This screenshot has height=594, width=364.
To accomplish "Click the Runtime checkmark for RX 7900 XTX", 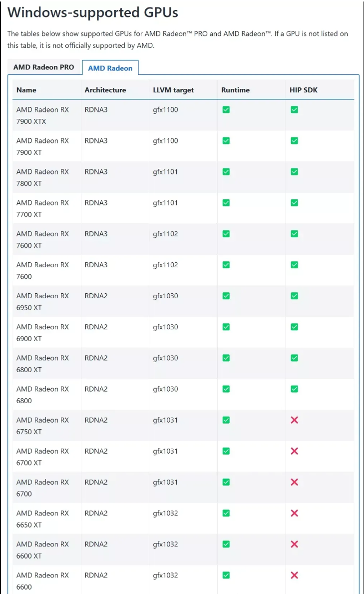I will point(226,109).
